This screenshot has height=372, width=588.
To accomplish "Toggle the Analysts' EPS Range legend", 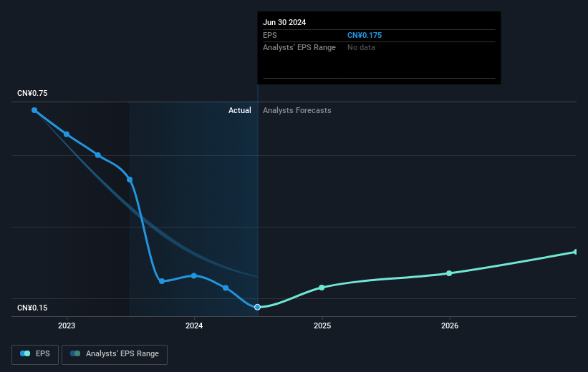I will [115, 354].
